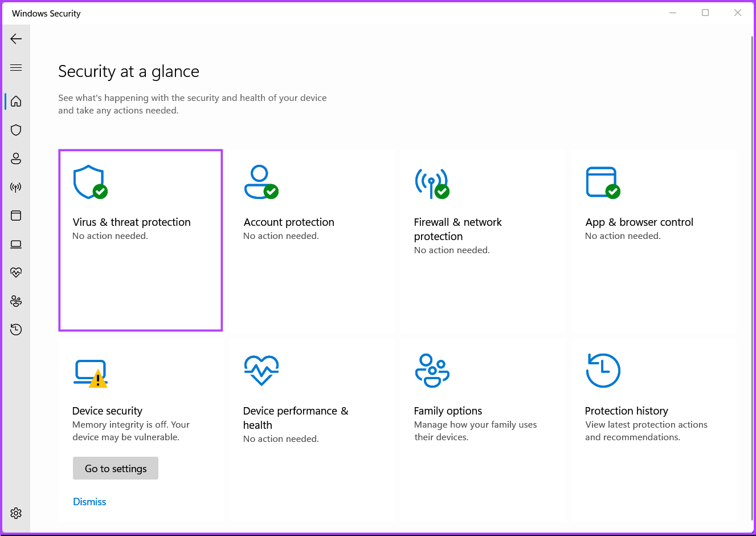This screenshot has height=536, width=756.
Task: Open Protection history title link
Action: pyautogui.click(x=627, y=411)
